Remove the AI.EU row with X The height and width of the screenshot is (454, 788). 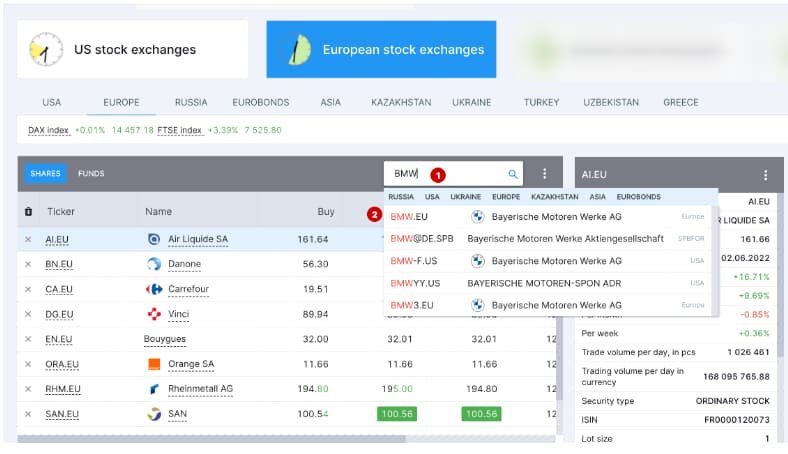click(x=28, y=239)
